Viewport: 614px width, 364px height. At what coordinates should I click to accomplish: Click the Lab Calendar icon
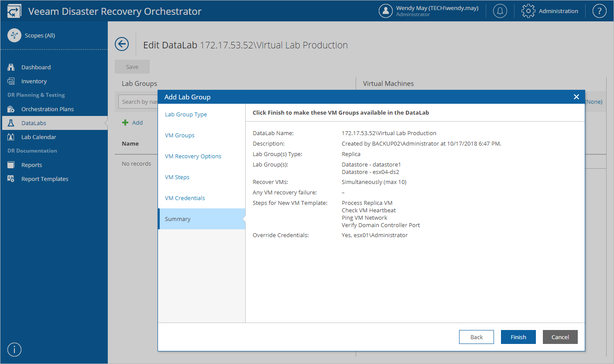[x=11, y=137]
